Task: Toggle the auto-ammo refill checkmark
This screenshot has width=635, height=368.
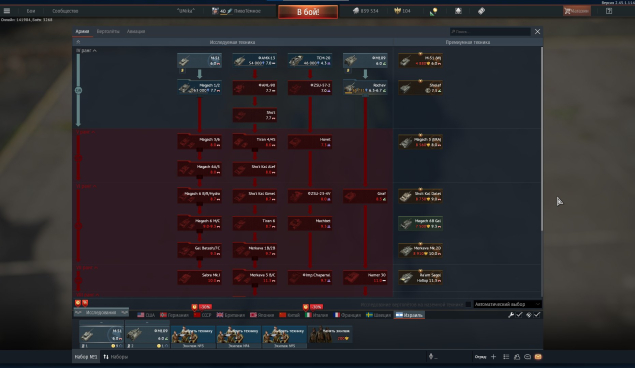Action: click(x=537, y=315)
